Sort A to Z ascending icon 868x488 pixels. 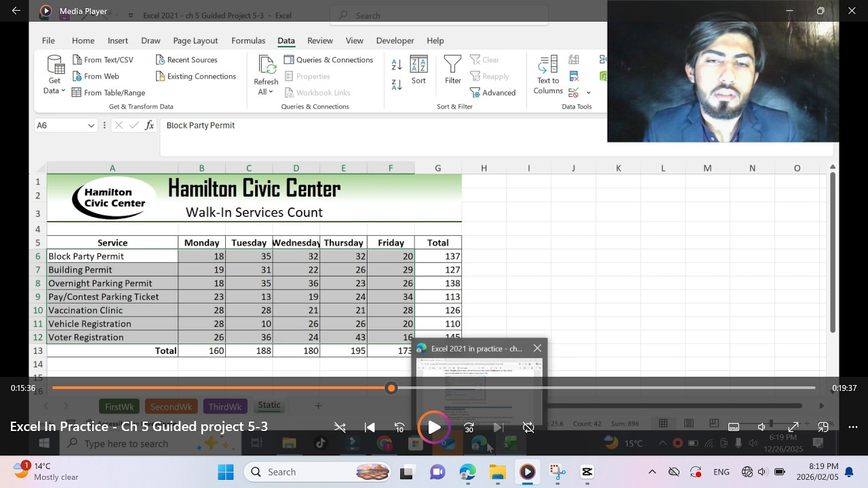point(397,65)
